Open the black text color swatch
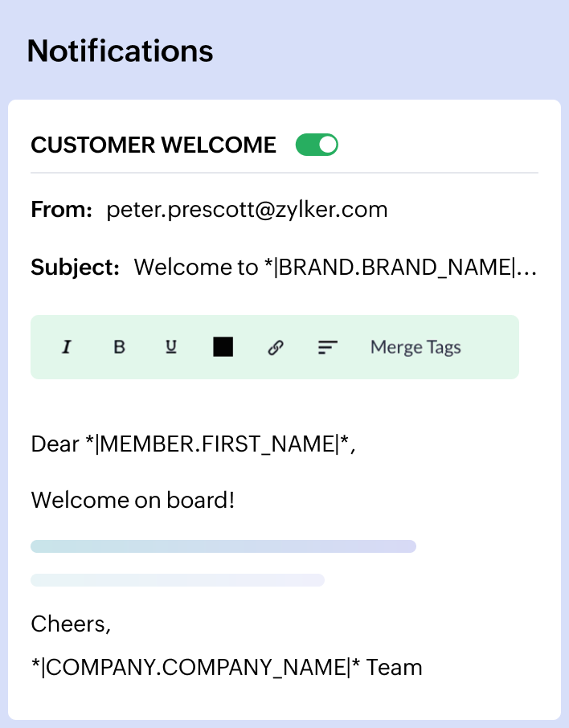569x728 pixels. click(223, 347)
